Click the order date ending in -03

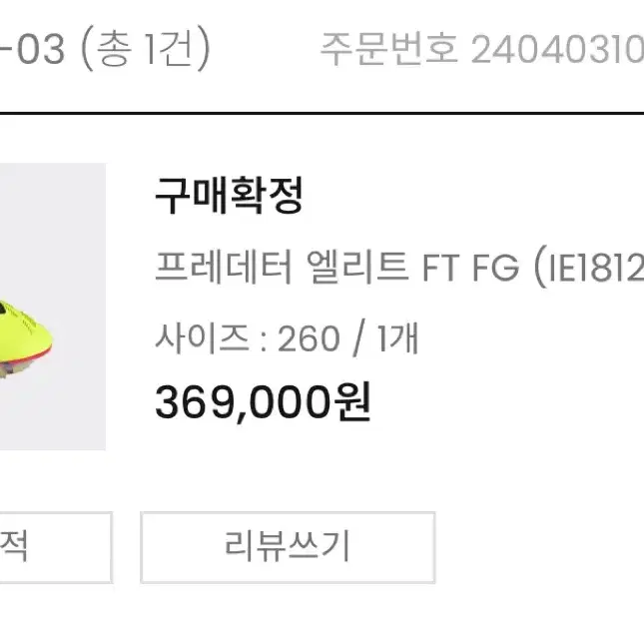click(x=32, y=49)
